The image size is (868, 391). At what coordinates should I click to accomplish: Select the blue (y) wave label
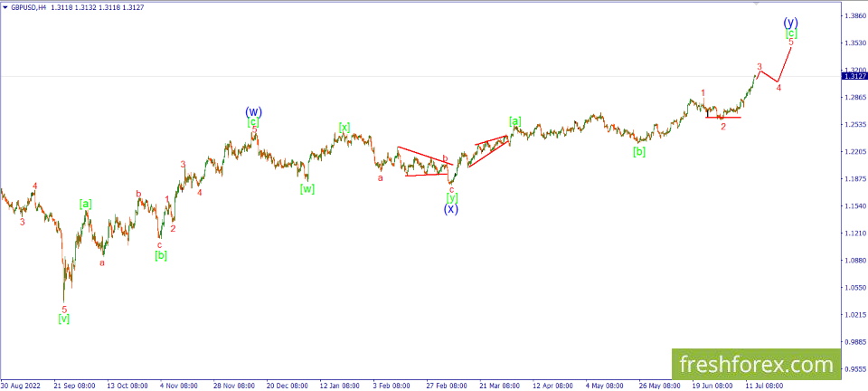pyautogui.click(x=790, y=23)
